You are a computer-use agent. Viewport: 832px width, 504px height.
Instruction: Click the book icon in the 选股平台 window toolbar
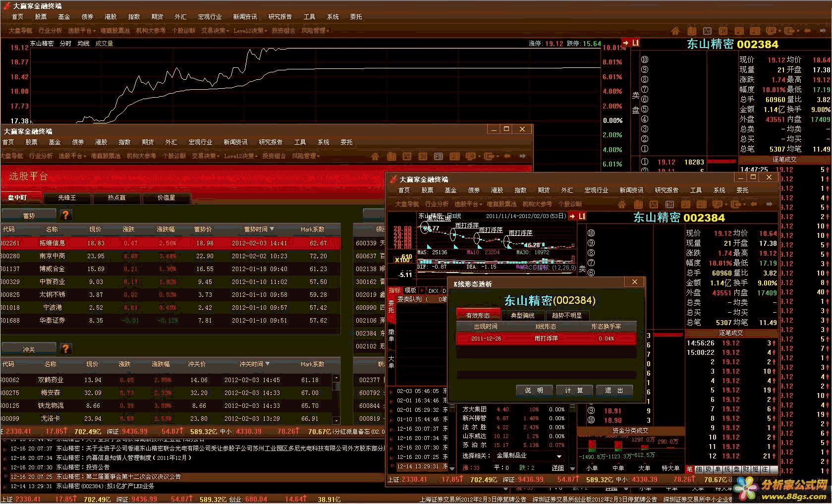391,156
